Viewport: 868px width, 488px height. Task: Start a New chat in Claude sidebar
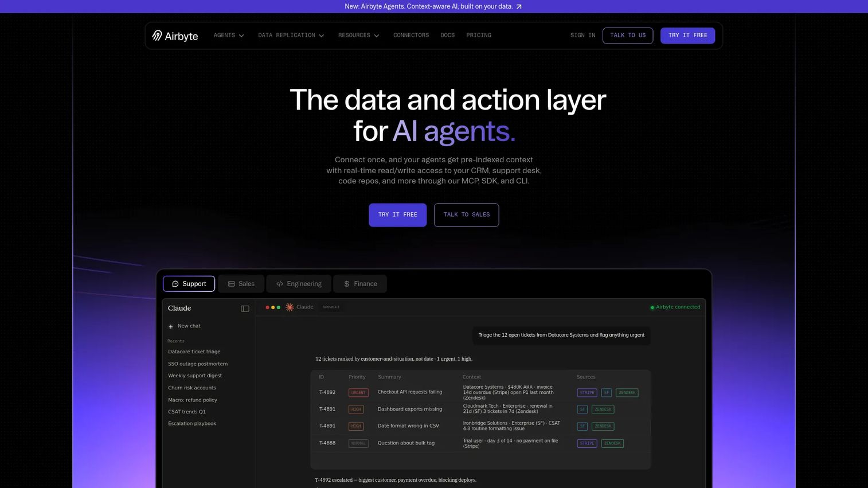(185, 326)
